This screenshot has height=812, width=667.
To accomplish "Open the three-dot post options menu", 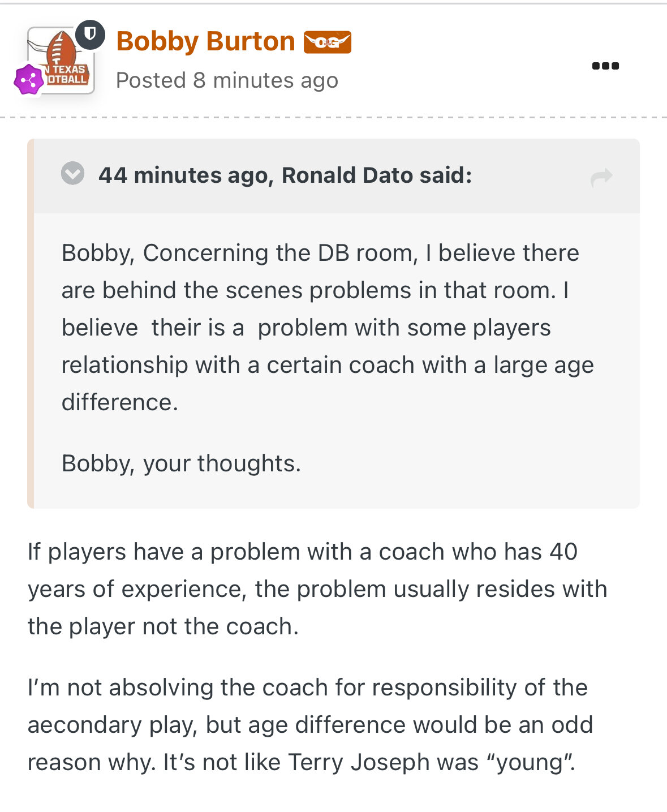I will tap(605, 66).
